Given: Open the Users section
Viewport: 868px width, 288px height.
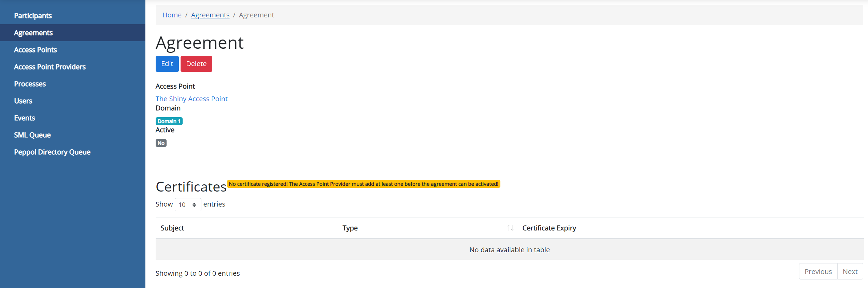Looking at the screenshot, I should point(23,101).
